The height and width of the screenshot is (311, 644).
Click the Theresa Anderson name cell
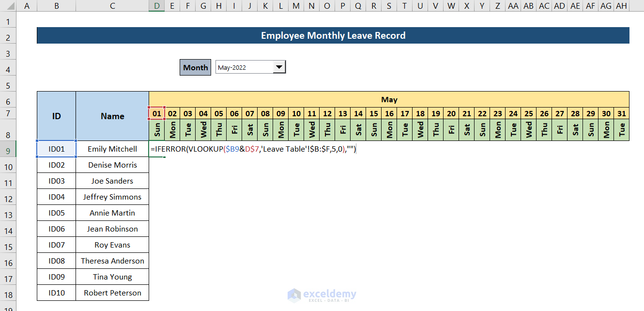tap(112, 261)
